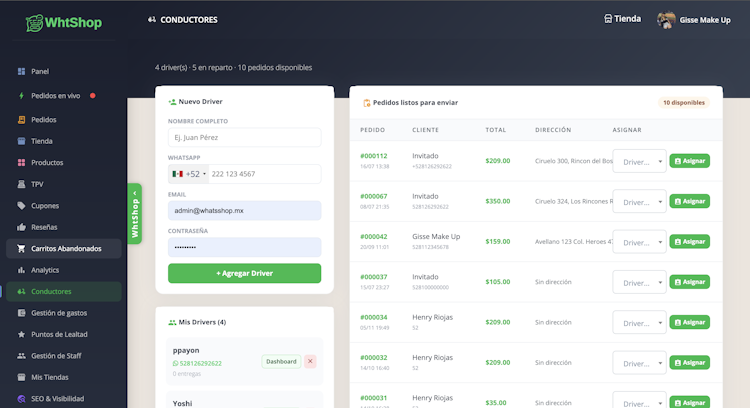Click the Mis Drivers group icon
Viewport: 750px width, 408px height.
(172, 322)
